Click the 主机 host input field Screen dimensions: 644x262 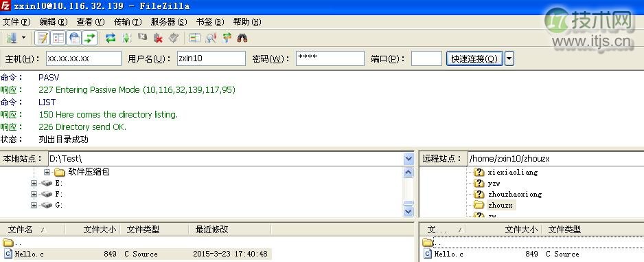click(83, 58)
